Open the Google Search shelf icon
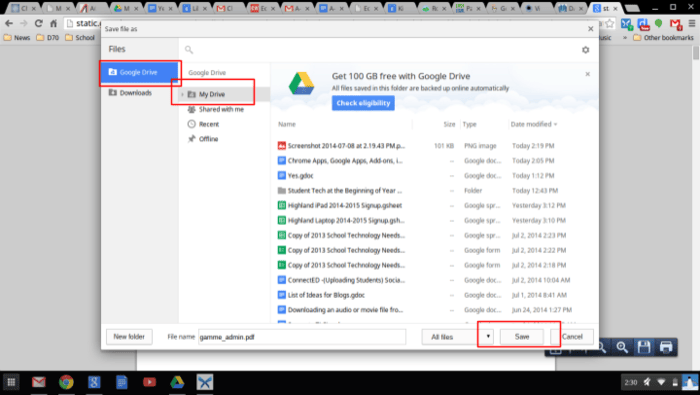The width and height of the screenshot is (700, 395). [x=94, y=382]
